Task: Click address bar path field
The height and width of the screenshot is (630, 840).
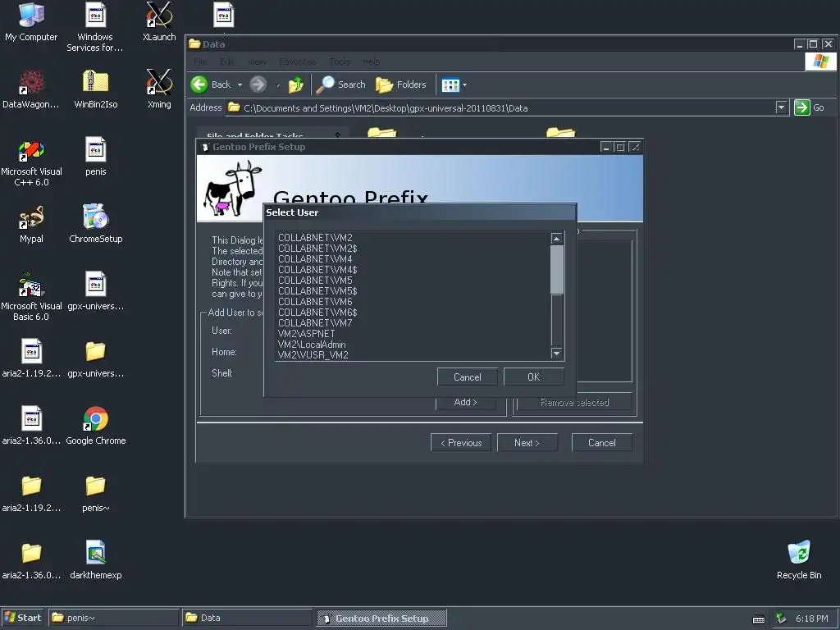Action: (x=501, y=107)
